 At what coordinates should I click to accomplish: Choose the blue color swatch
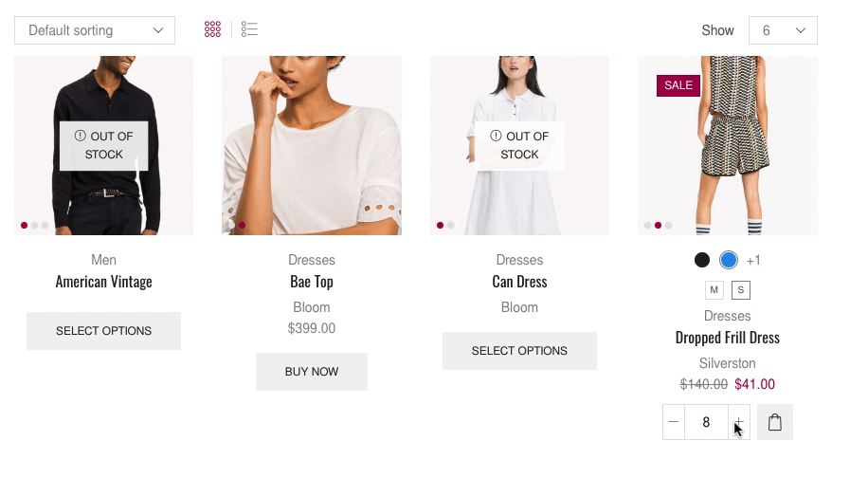coord(729,260)
